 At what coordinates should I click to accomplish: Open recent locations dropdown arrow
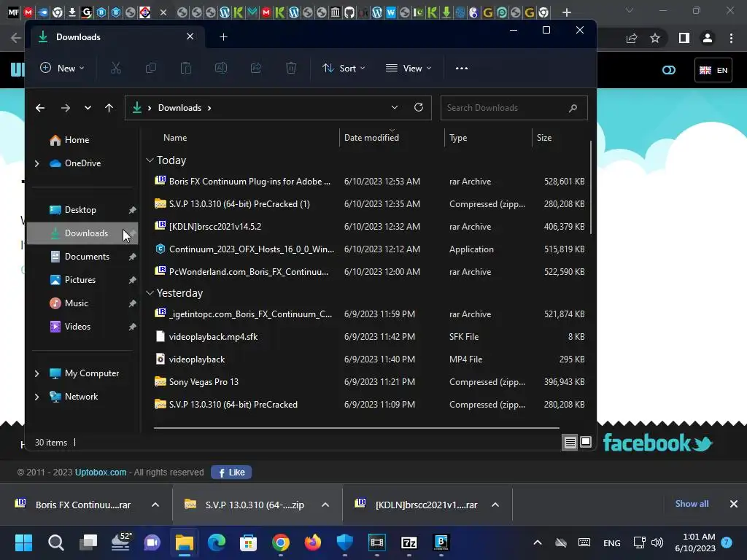coord(88,108)
